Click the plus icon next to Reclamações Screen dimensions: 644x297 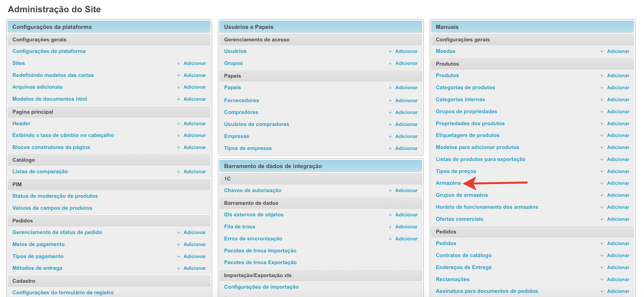coord(602,280)
